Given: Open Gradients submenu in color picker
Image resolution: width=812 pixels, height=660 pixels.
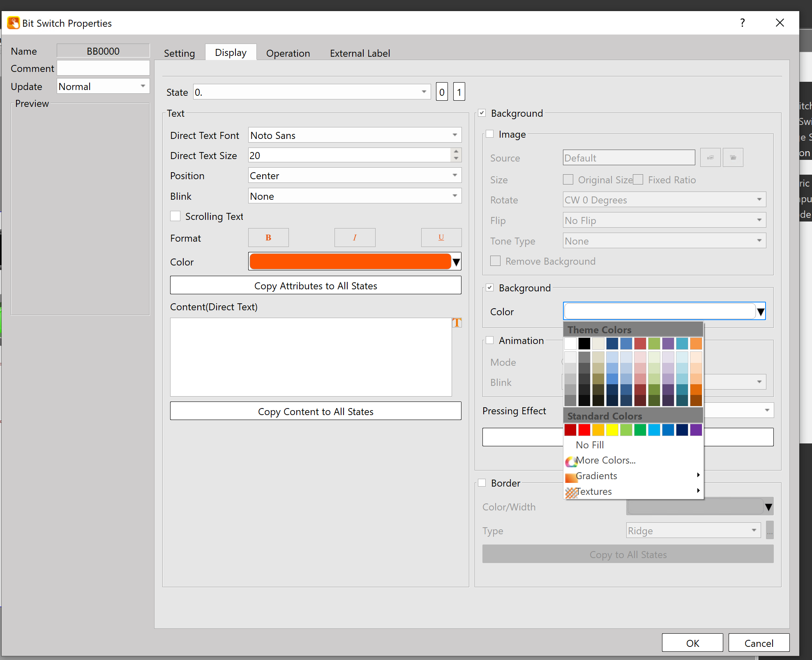Looking at the screenshot, I should [596, 476].
